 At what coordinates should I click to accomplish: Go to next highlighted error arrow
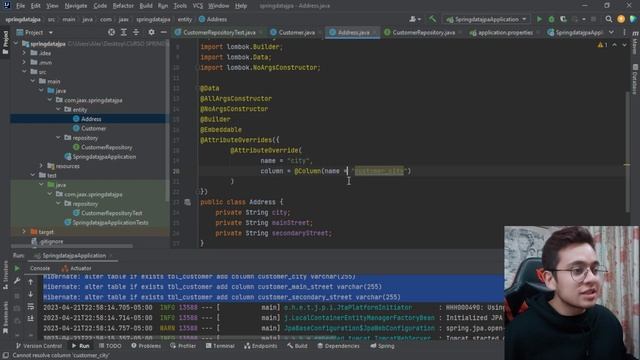point(624,45)
